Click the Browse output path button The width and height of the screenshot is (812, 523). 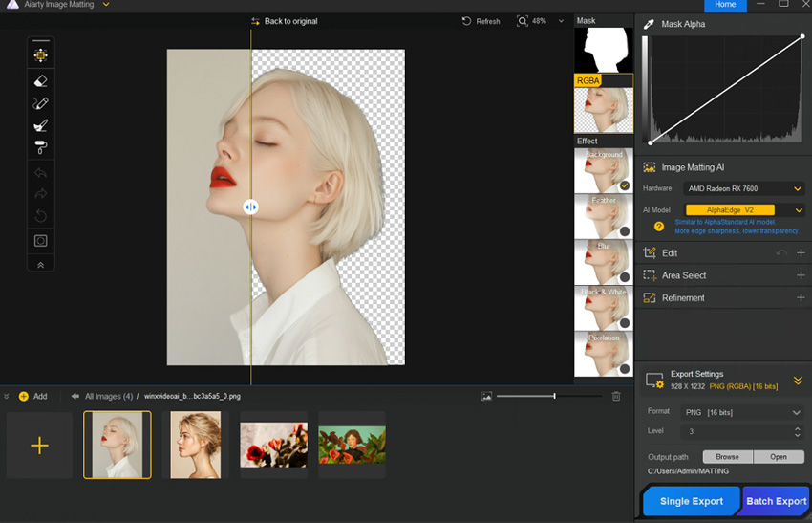point(727,457)
